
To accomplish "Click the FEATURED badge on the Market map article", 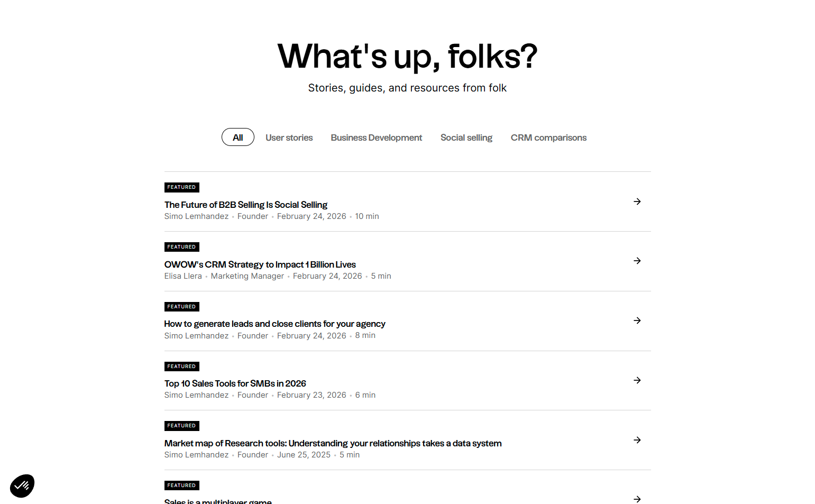I will 181,426.
